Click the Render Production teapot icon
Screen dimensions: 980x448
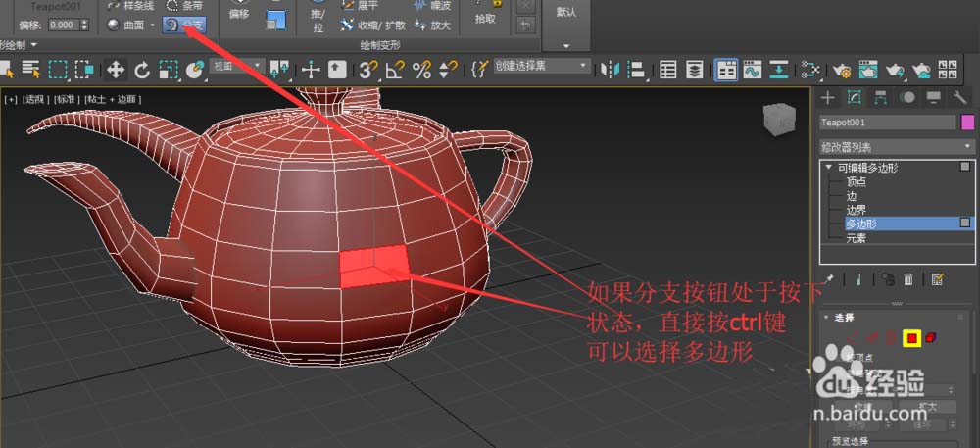895,70
